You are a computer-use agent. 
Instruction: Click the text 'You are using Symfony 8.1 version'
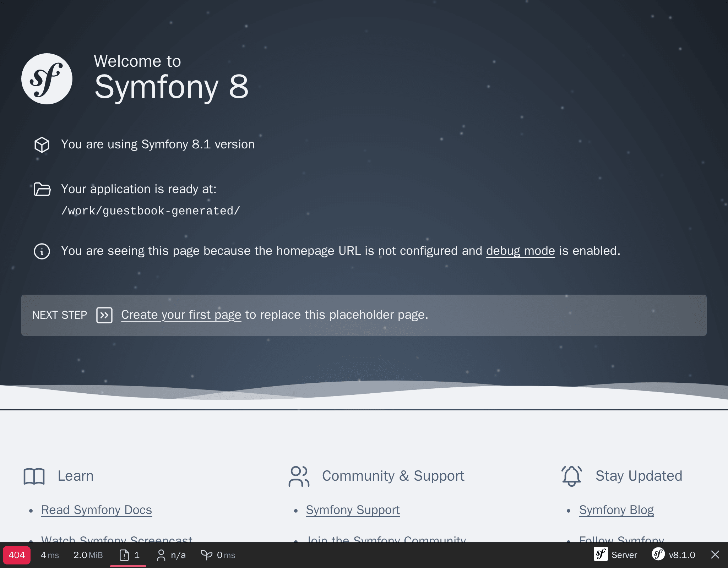click(x=158, y=144)
